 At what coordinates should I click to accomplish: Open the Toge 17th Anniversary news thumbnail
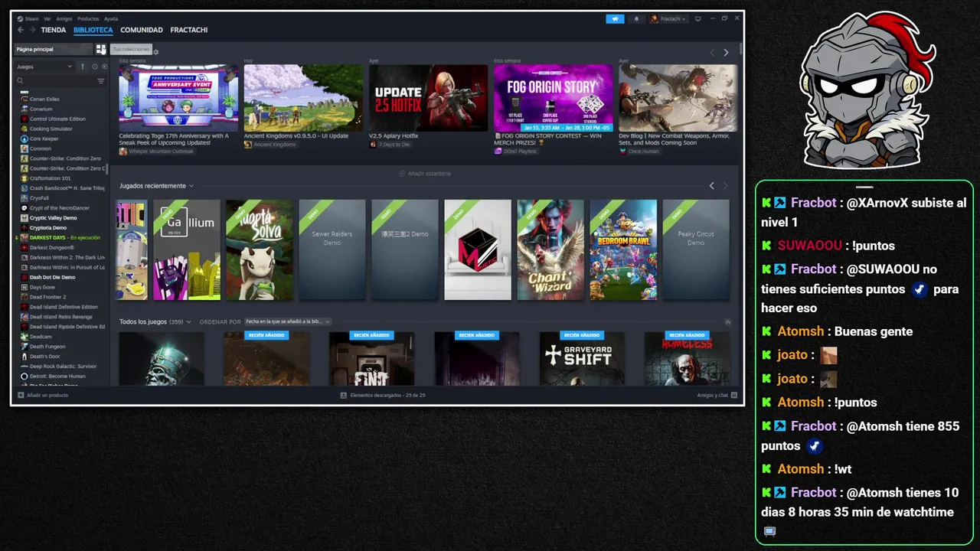click(178, 98)
